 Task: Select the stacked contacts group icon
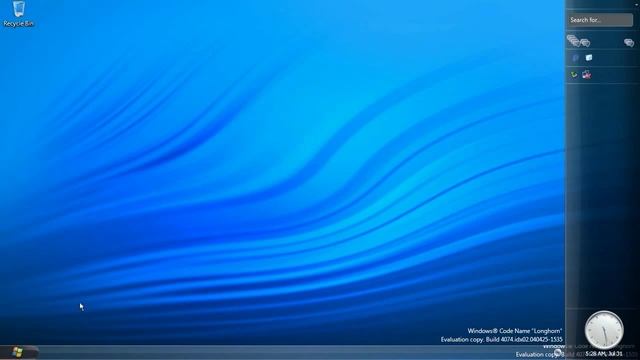pyautogui.click(x=573, y=41)
